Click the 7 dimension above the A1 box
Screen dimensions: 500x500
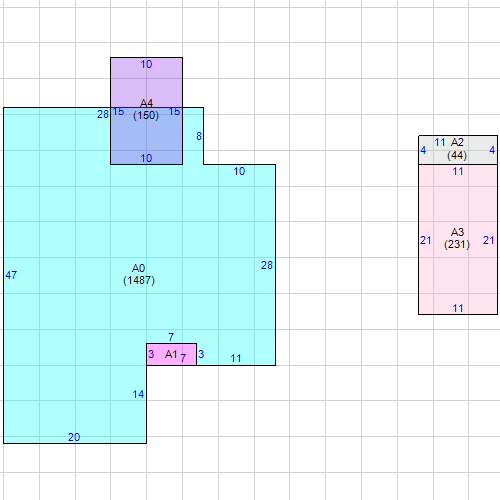pos(171,337)
